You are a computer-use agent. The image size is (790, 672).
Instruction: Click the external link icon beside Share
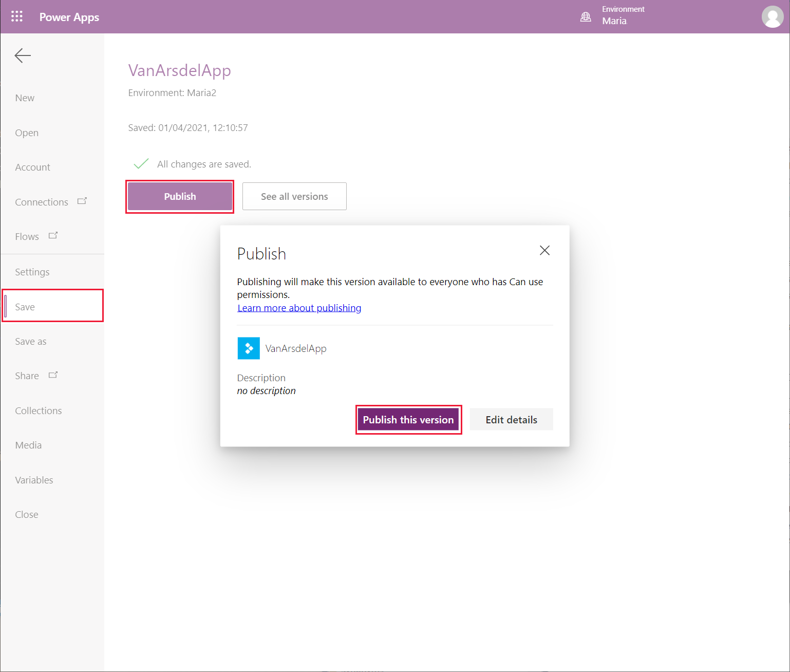53,375
